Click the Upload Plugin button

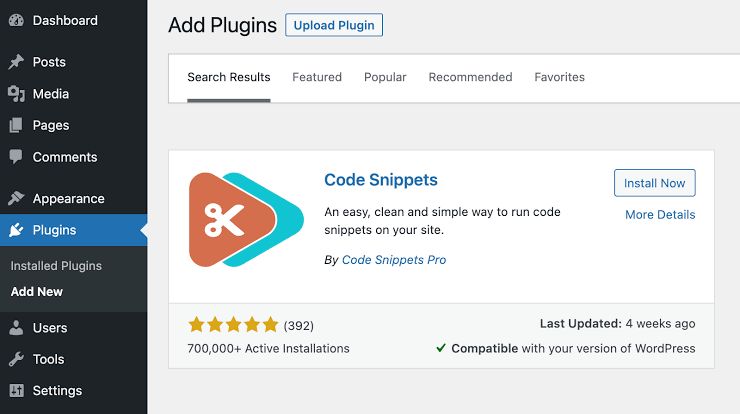334,25
